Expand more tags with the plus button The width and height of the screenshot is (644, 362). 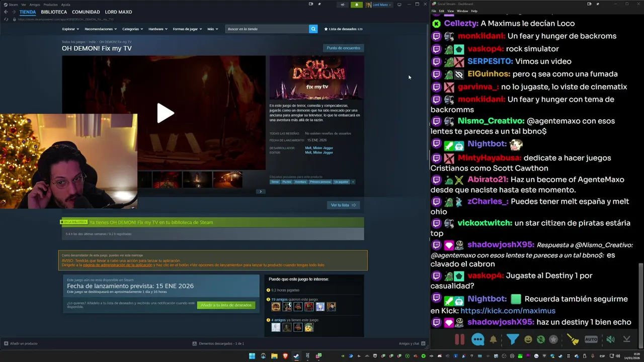click(353, 182)
